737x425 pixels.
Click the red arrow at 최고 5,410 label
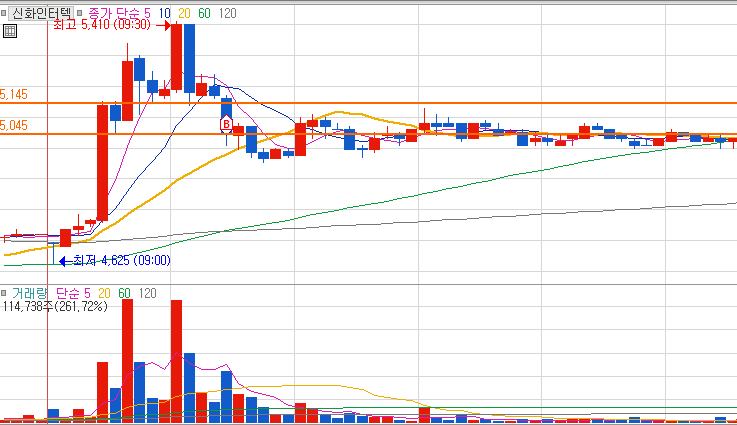[x=163, y=25]
